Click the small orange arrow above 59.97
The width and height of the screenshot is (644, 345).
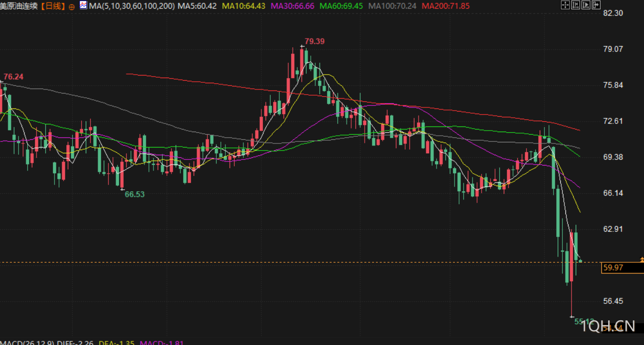pos(641,260)
